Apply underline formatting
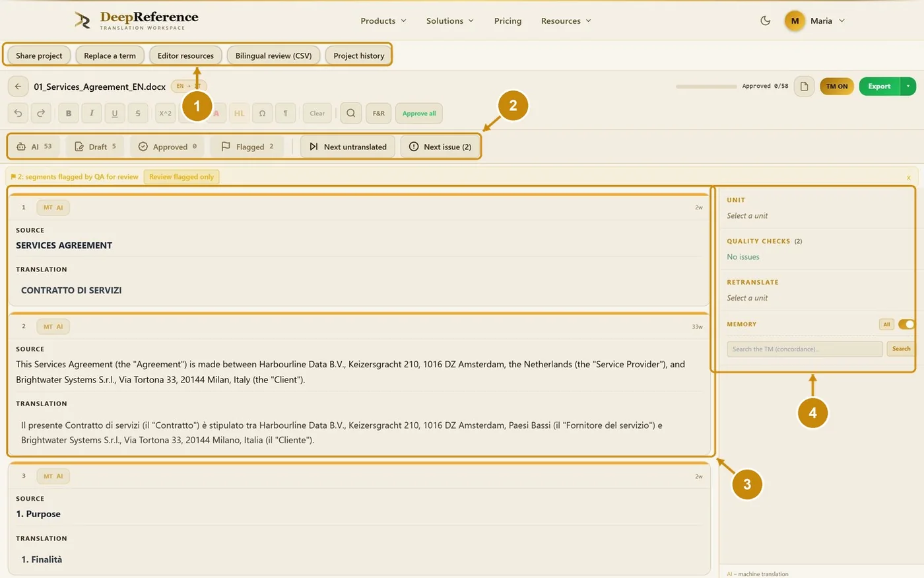The image size is (924, 578). (x=115, y=114)
